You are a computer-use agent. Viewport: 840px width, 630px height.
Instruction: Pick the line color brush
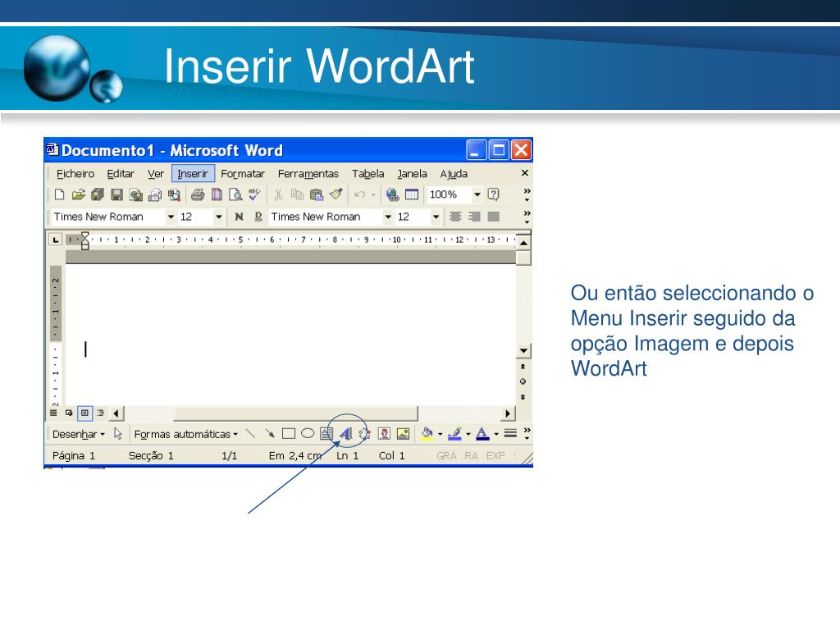pos(454,433)
